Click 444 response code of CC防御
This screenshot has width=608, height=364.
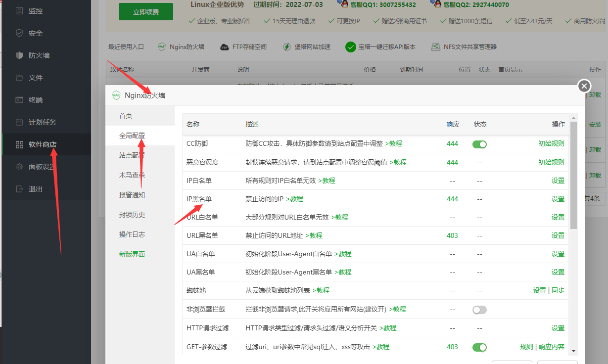452,144
